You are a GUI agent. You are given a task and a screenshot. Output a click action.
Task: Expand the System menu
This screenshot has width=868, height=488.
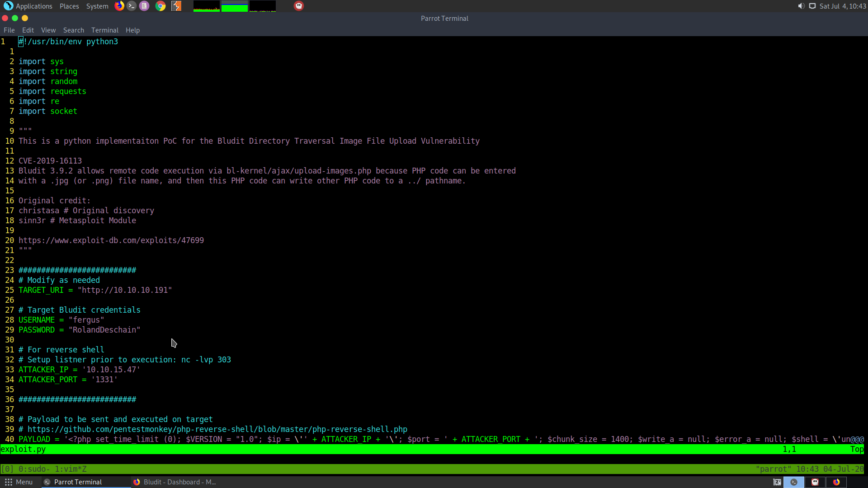coord(97,6)
